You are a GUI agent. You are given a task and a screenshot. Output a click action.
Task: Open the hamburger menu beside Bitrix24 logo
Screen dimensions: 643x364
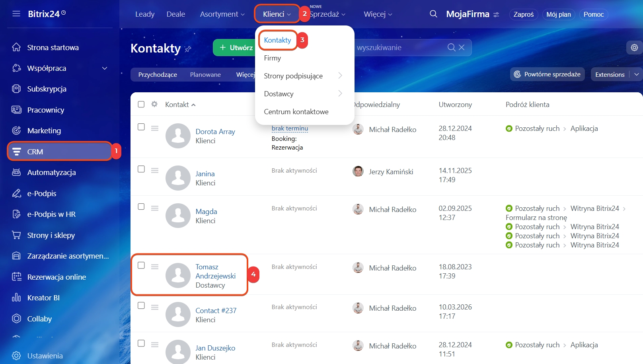pyautogui.click(x=16, y=14)
